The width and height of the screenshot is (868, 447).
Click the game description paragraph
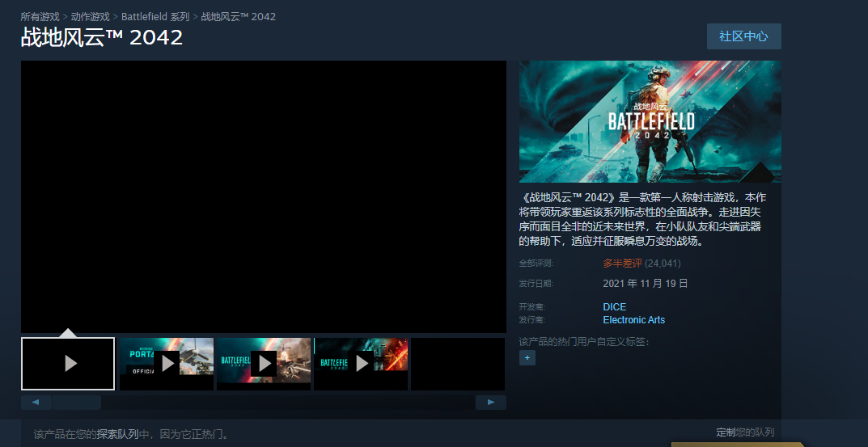coord(643,220)
